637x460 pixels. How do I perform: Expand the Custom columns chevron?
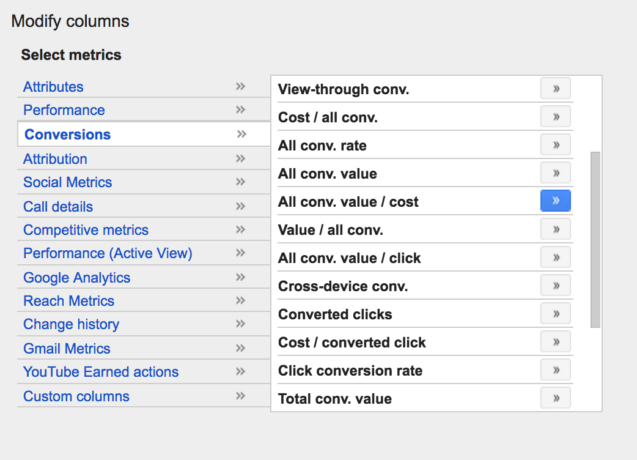[240, 396]
